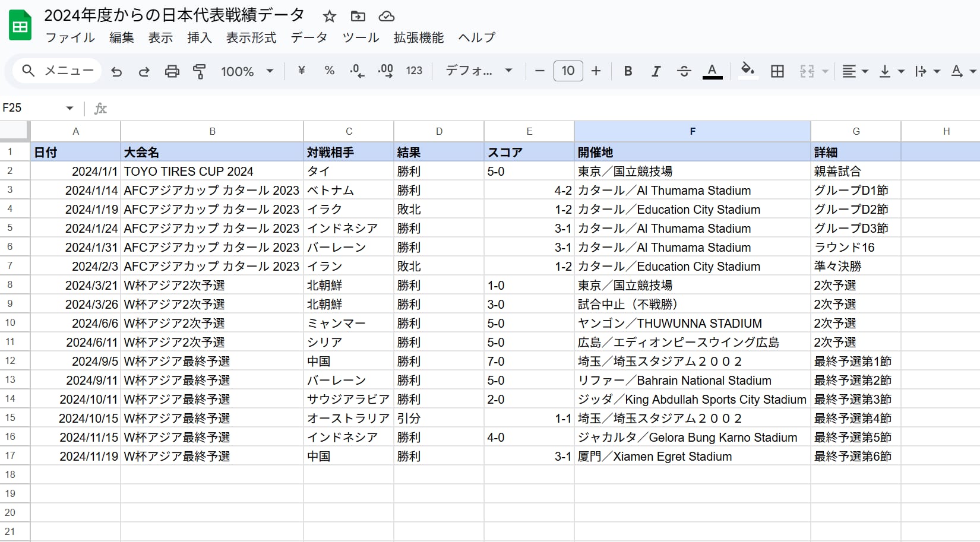Image resolution: width=980 pixels, height=542 pixels.
Task: Toggle bold formatting
Action: point(628,71)
